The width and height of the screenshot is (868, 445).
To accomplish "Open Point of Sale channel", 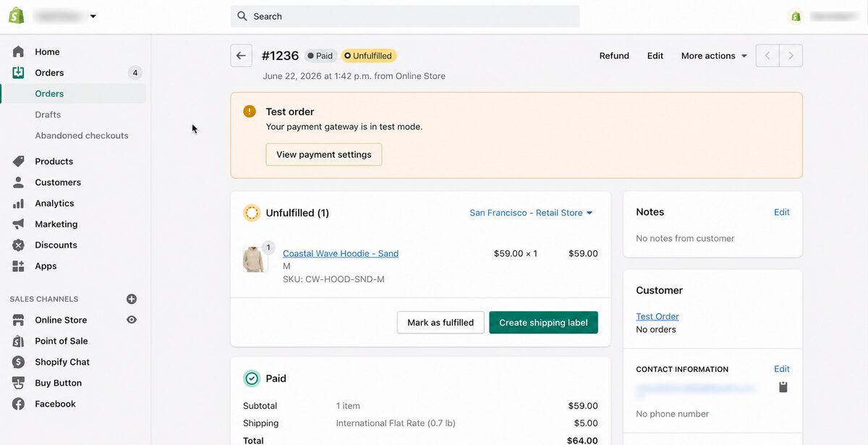I will [x=61, y=341].
